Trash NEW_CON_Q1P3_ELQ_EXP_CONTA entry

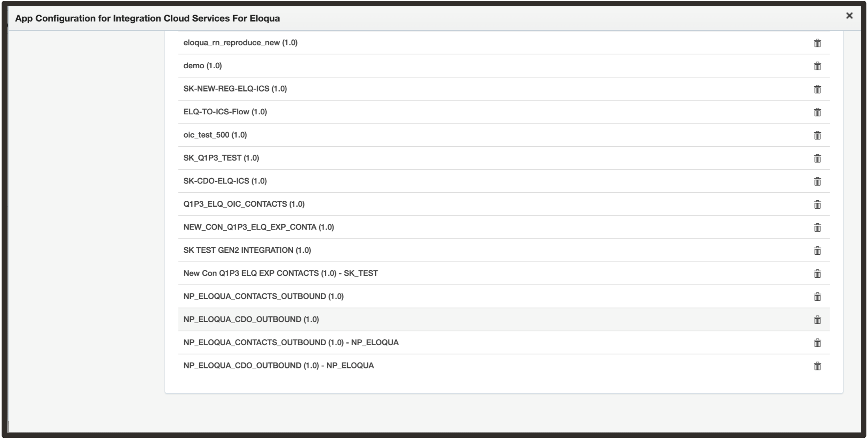click(x=817, y=228)
